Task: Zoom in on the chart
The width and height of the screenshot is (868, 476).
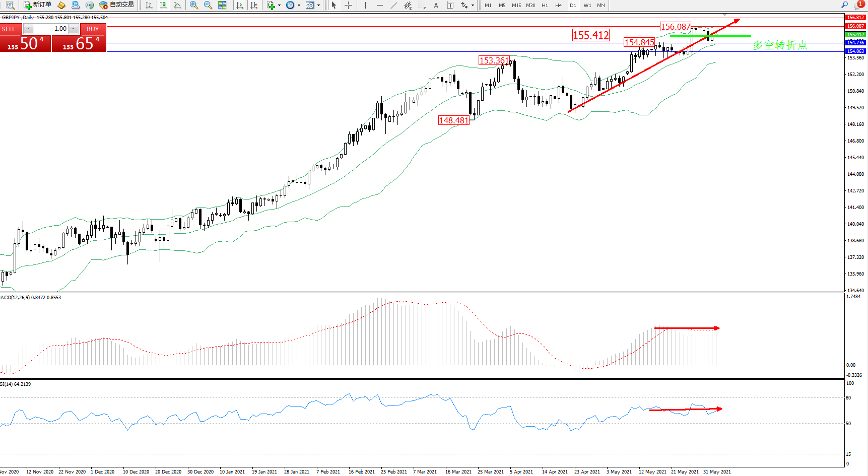Action: 193,5
